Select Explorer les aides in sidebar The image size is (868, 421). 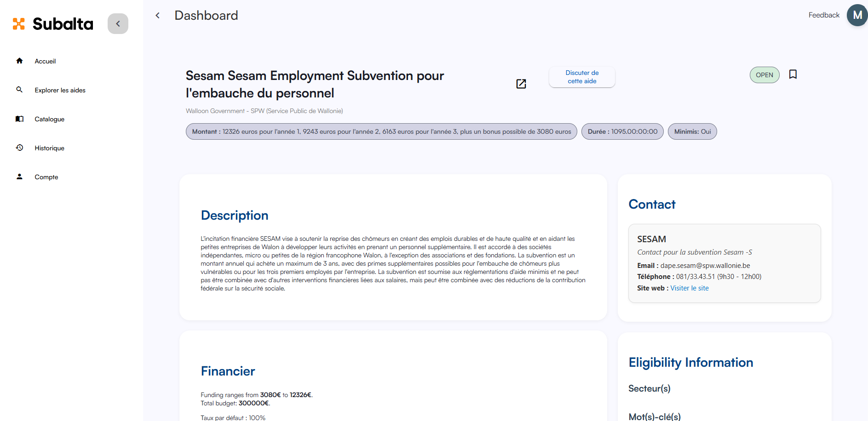(x=60, y=90)
